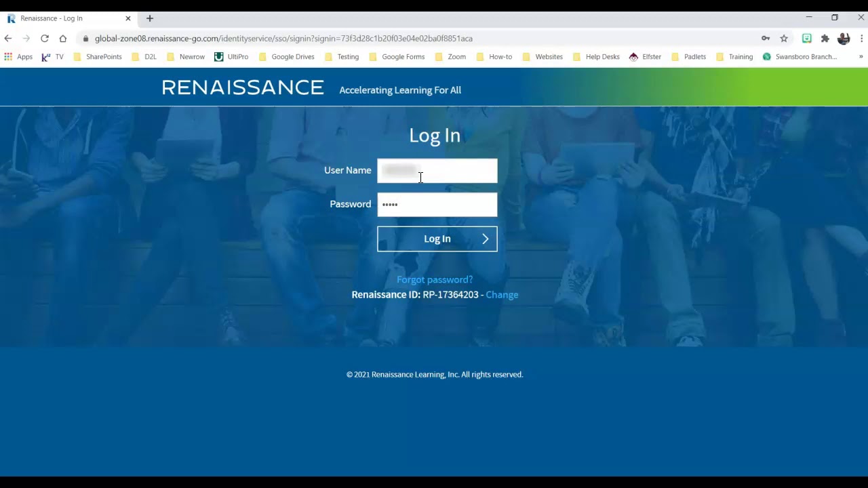Open the Padlets bookmark folder
Viewport: 868px width, 488px height.
[688, 57]
